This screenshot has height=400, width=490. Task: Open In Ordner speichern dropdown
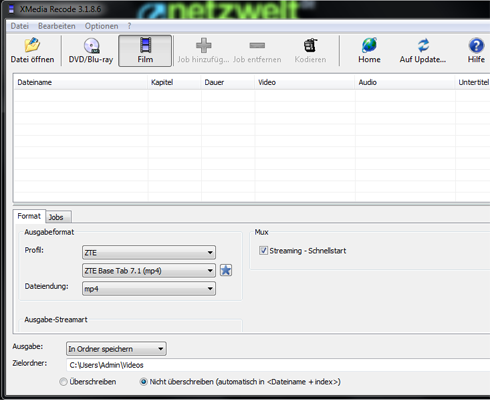coord(116,349)
